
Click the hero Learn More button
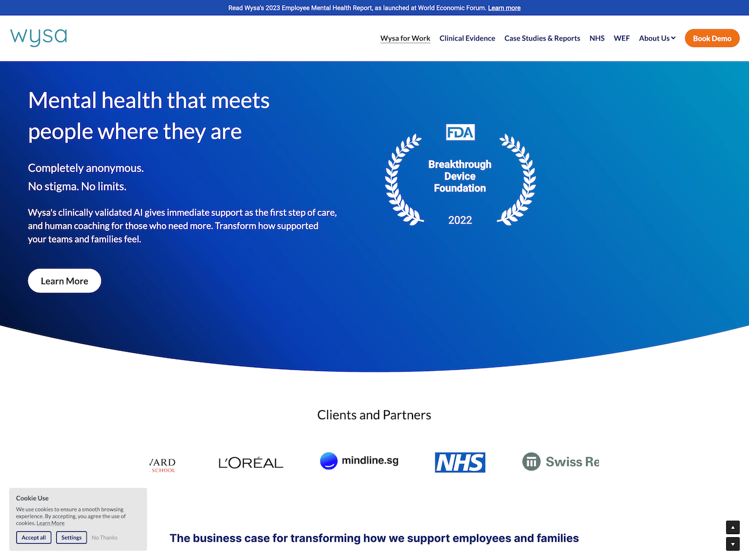pos(64,281)
